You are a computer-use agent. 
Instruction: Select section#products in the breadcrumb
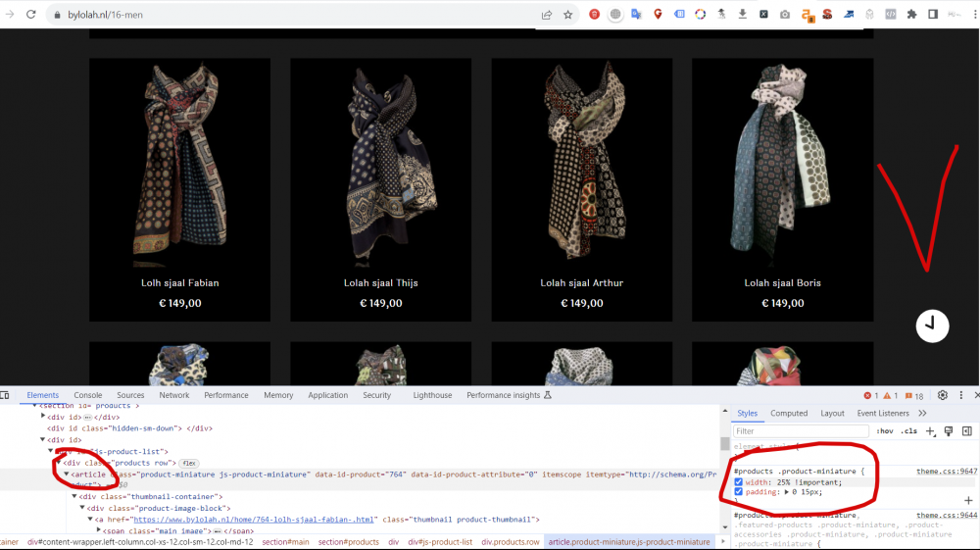[x=349, y=542]
